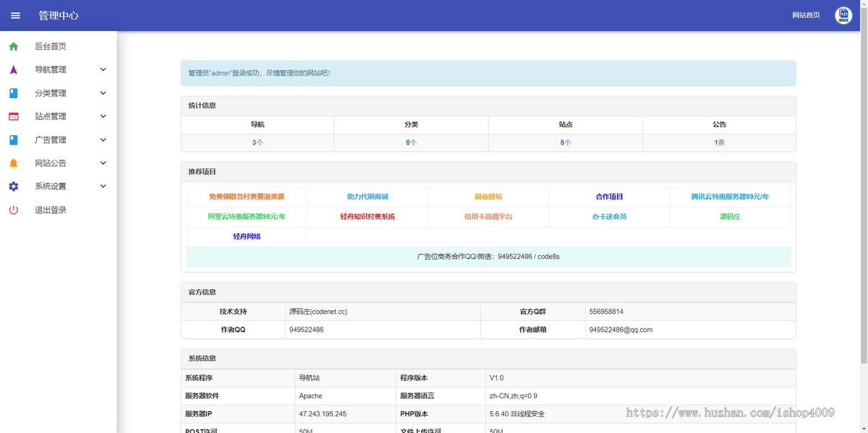Screen dimensions: 868x433
Task: Expand the 分类管理 chevron
Action: 103,93
